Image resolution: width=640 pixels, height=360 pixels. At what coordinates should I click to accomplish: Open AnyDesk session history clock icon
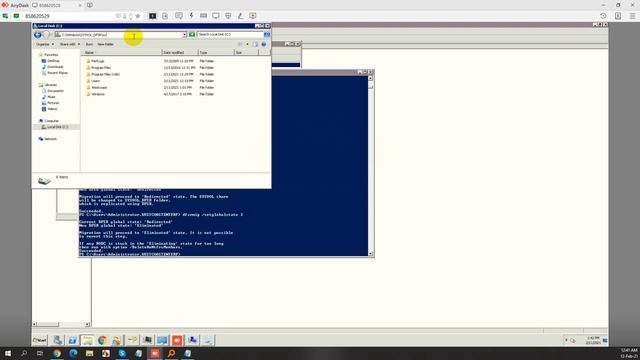click(x=603, y=16)
